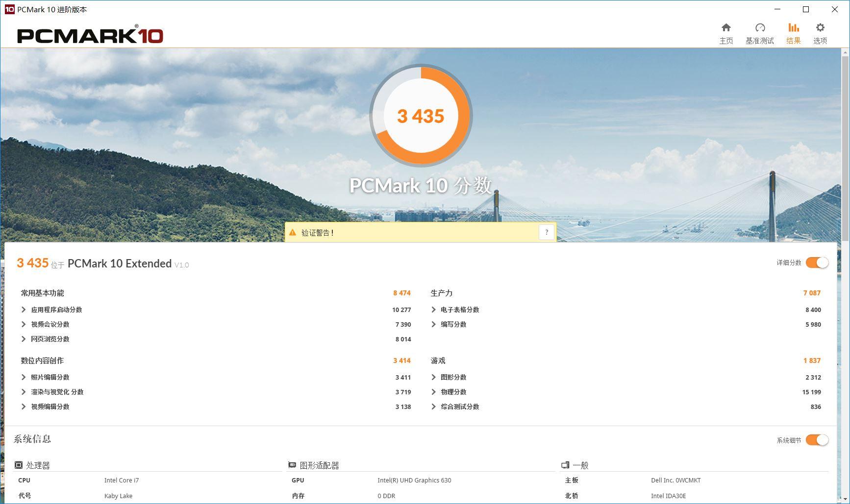The image size is (850, 504).
Task: Expand 物理分数 row
Action: tap(433, 392)
